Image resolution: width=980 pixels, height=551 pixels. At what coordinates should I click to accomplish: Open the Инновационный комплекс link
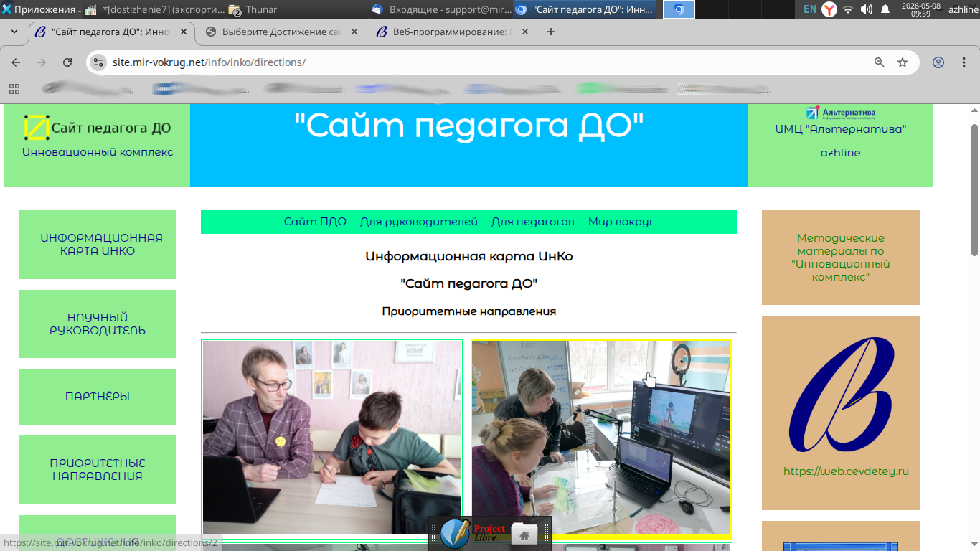tap(98, 152)
